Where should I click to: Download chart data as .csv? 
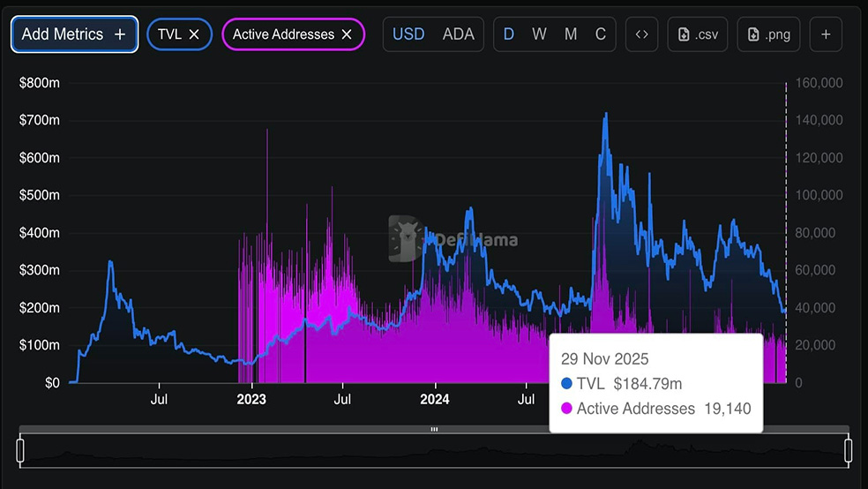tap(697, 34)
